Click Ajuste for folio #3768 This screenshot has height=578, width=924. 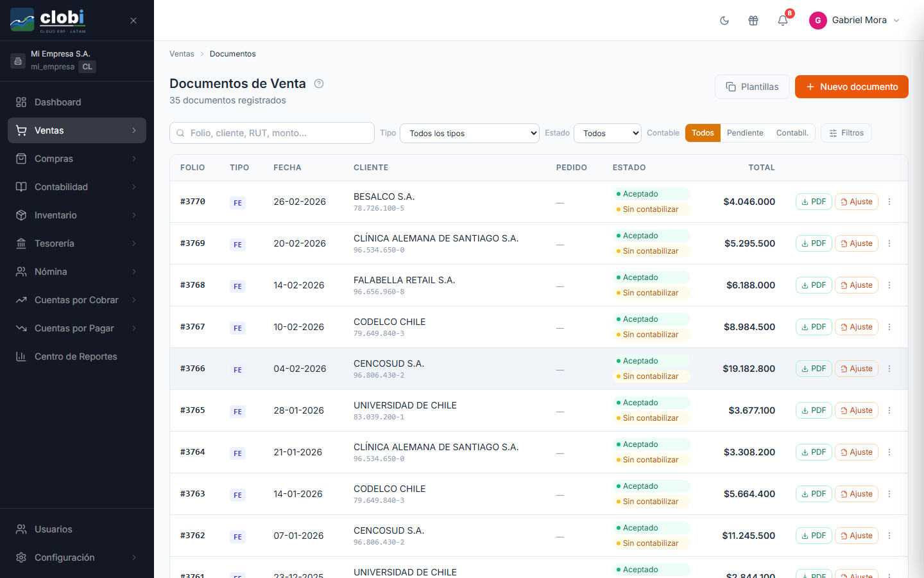[857, 285]
